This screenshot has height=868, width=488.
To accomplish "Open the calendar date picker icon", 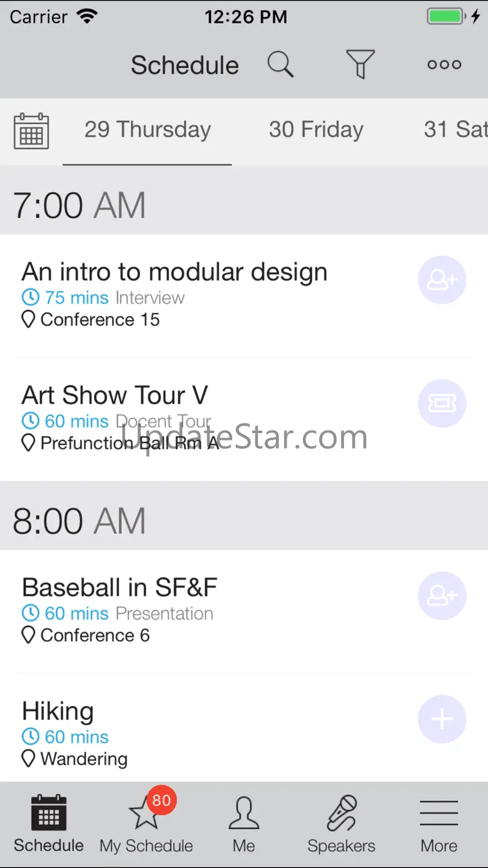I will click(x=31, y=131).
